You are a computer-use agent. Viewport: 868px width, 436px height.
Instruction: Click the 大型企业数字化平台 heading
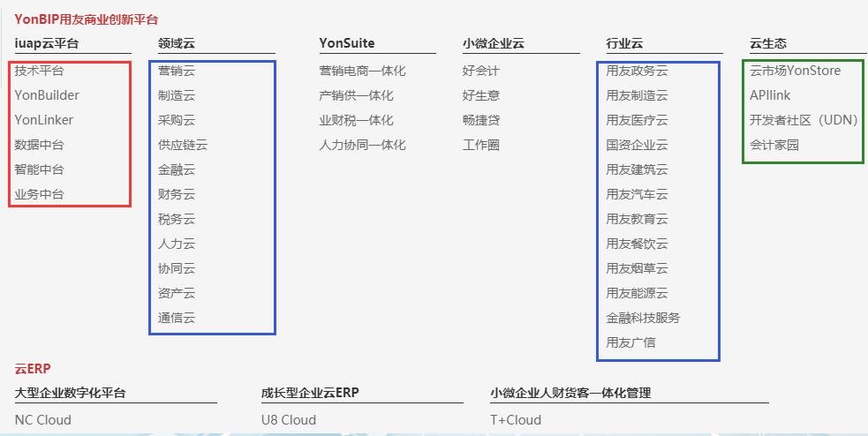[71, 393]
